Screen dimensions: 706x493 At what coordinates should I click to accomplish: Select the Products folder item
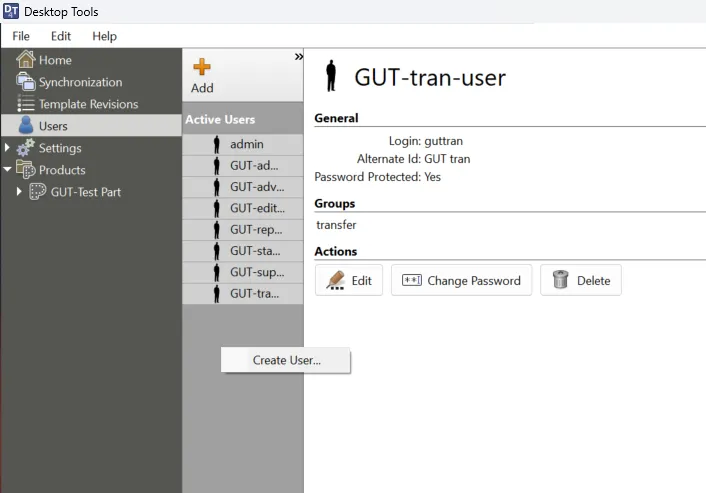click(x=61, y=170)
